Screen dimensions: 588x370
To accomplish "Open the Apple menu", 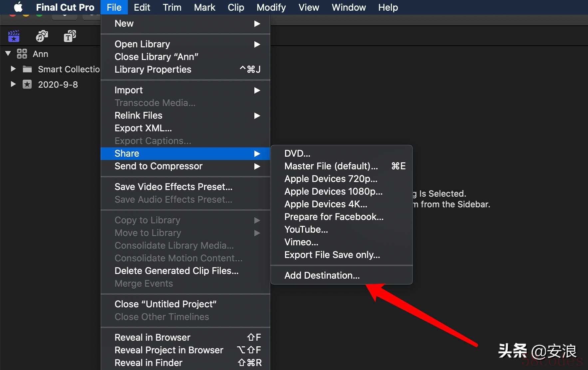I will (18, 7).
